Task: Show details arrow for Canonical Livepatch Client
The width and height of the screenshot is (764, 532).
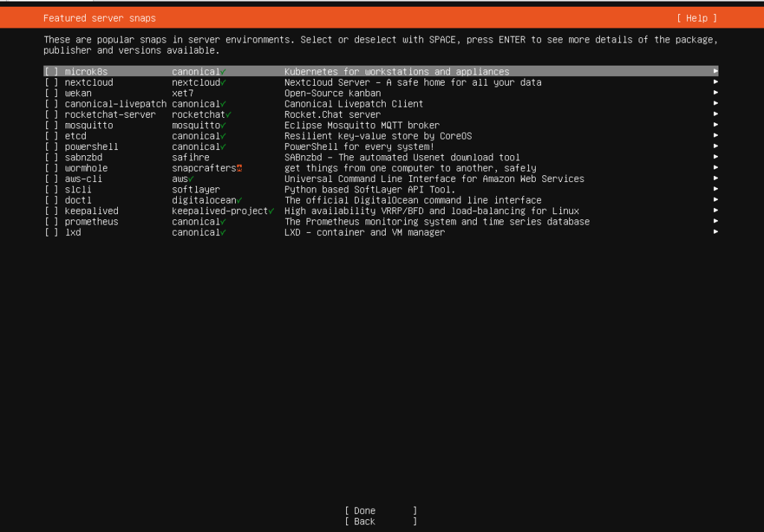Action: pyautogui.click(x=716, y=103)
